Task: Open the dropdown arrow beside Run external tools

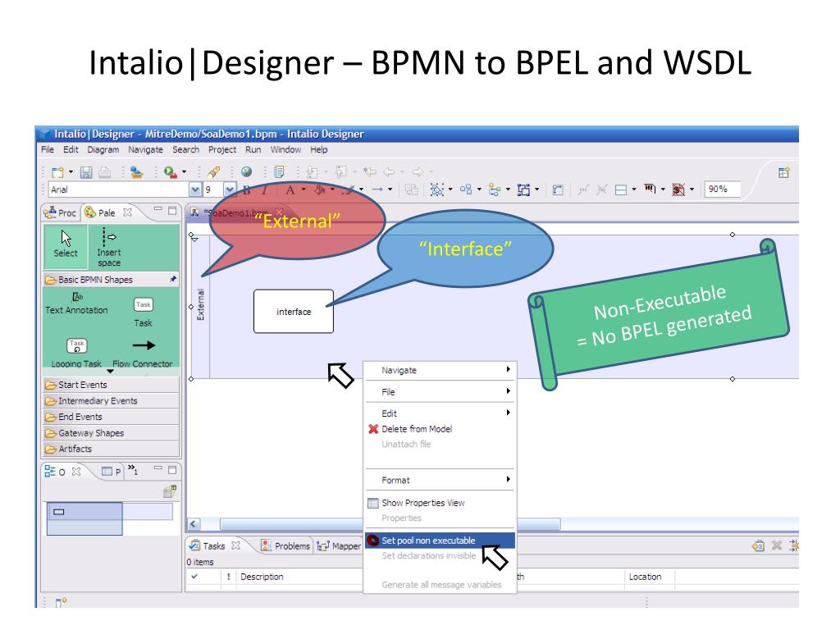Action: click(x=184, y=172)
